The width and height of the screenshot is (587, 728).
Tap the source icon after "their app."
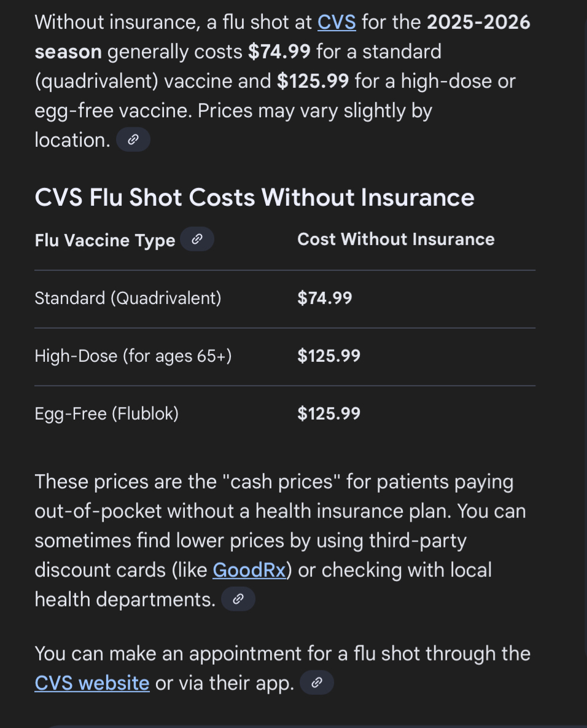click(317, 683)
